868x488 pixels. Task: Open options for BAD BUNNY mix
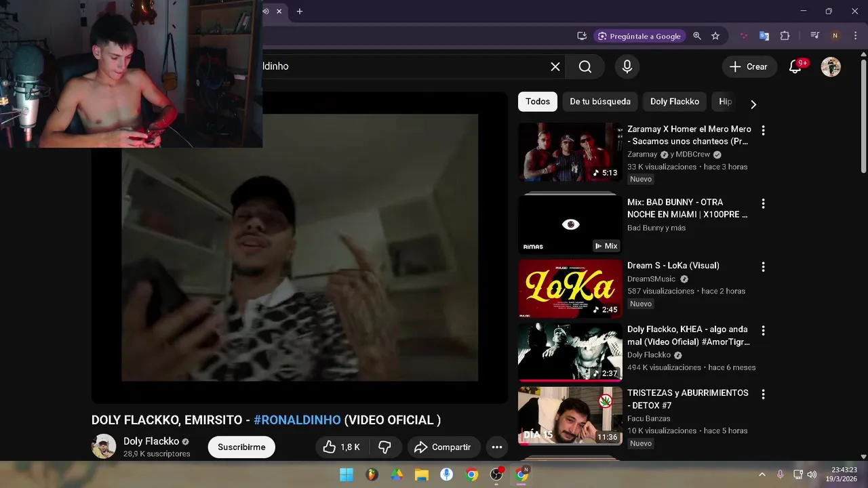763,203
